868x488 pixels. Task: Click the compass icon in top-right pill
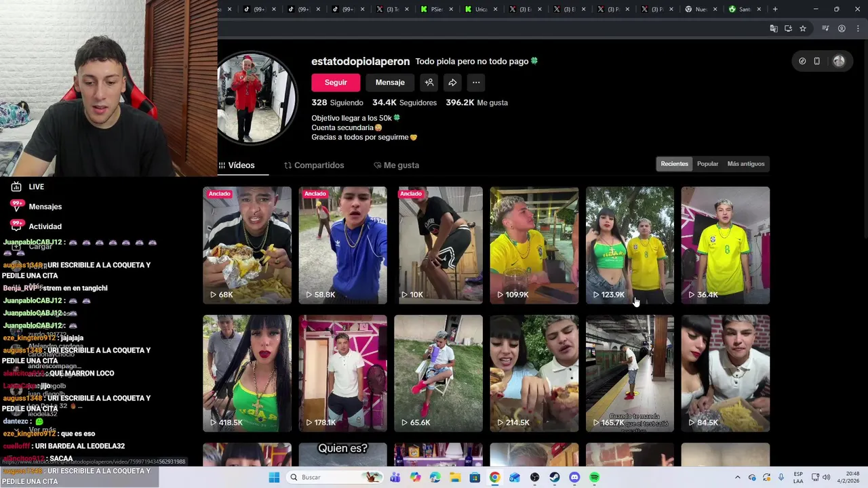coord(802,61)
